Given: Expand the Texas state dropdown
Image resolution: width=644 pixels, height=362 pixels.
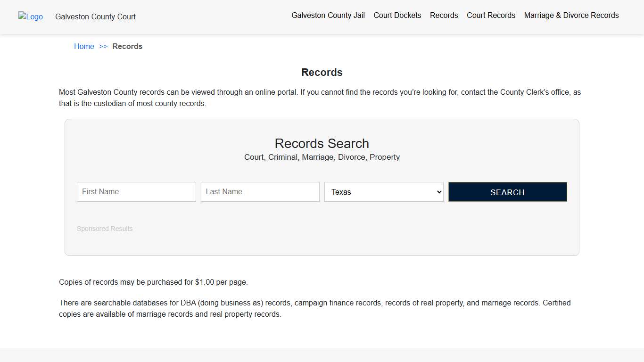Looking at the screenshot, I should click(384, 192).
